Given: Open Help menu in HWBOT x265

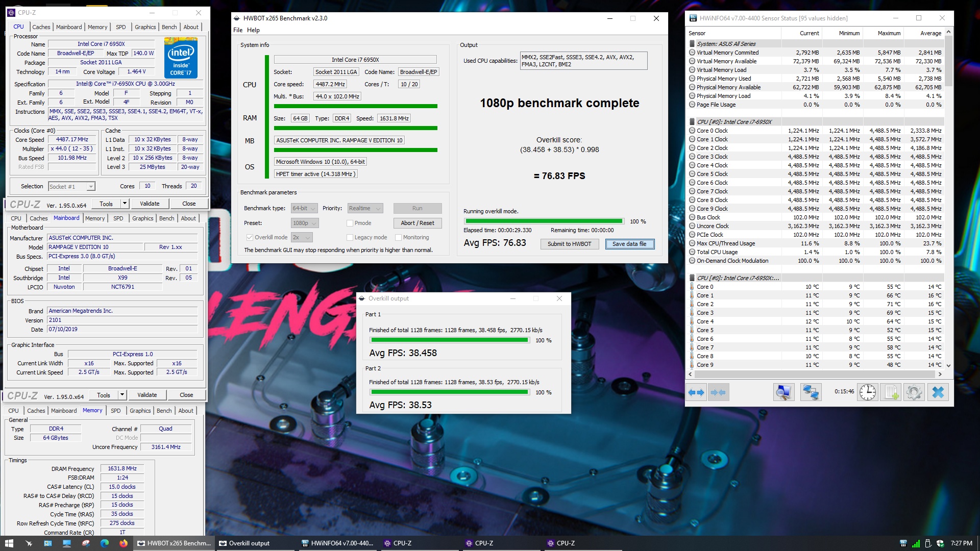Looking at the screenshot, I should point(254,30).
